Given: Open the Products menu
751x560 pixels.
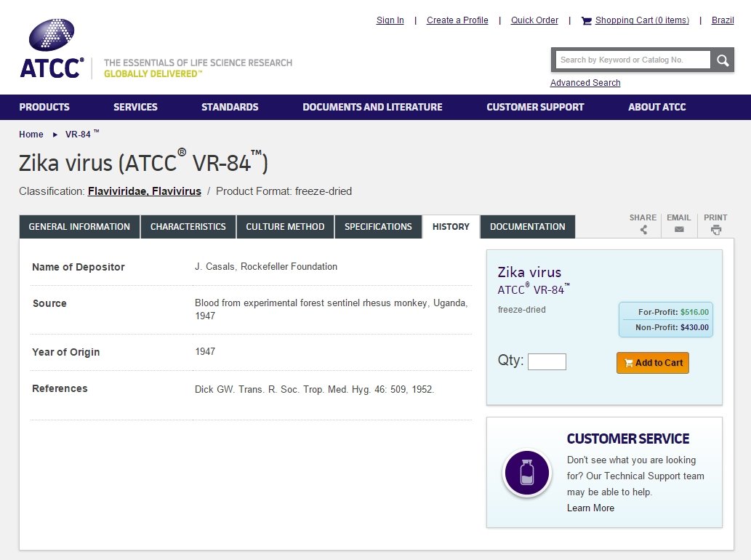Looking at the screenshot, I should (44, 108).
